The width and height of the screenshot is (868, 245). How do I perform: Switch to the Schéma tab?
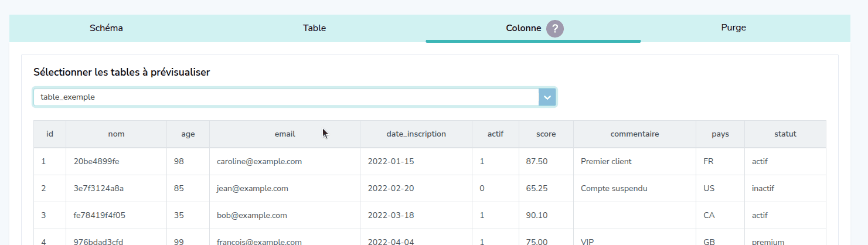tap(106, 28)
